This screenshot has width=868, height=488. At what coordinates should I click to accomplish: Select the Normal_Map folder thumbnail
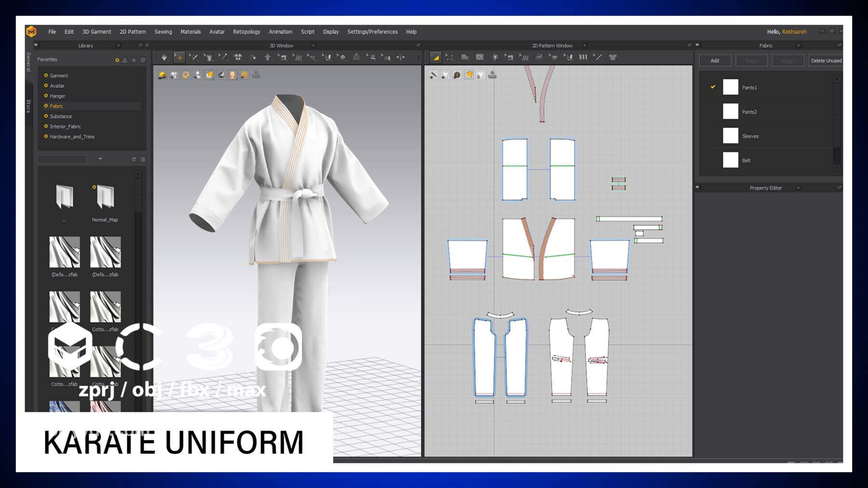pyautogui.click(x=105, y=197)
